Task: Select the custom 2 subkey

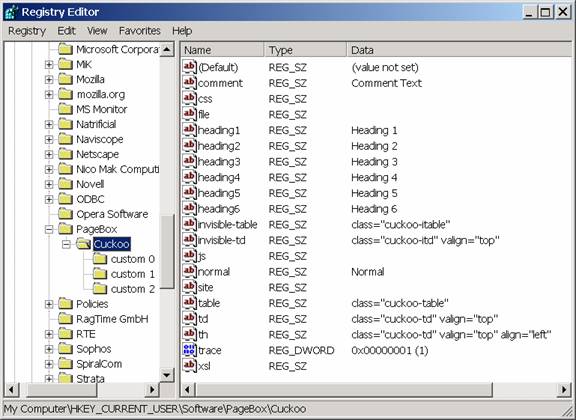Action: point(133,289)
